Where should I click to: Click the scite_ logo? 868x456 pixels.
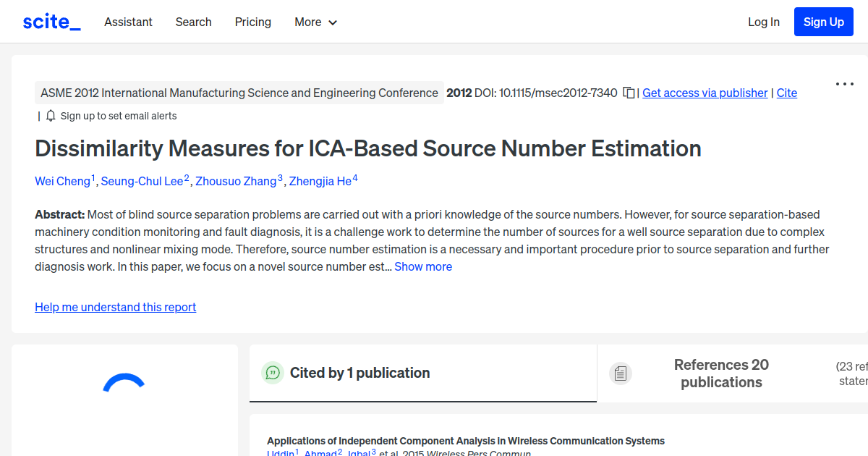pyautogui.click(x=51, y=21)
